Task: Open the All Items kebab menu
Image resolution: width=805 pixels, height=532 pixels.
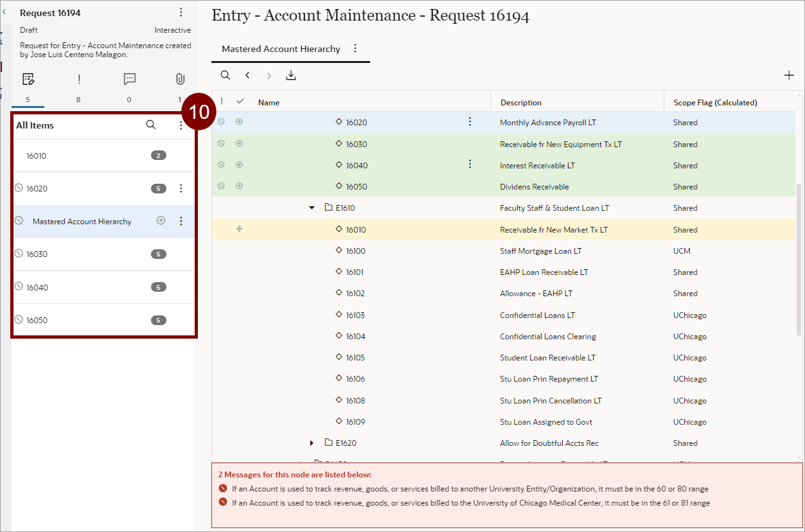Action: [181, 125]
